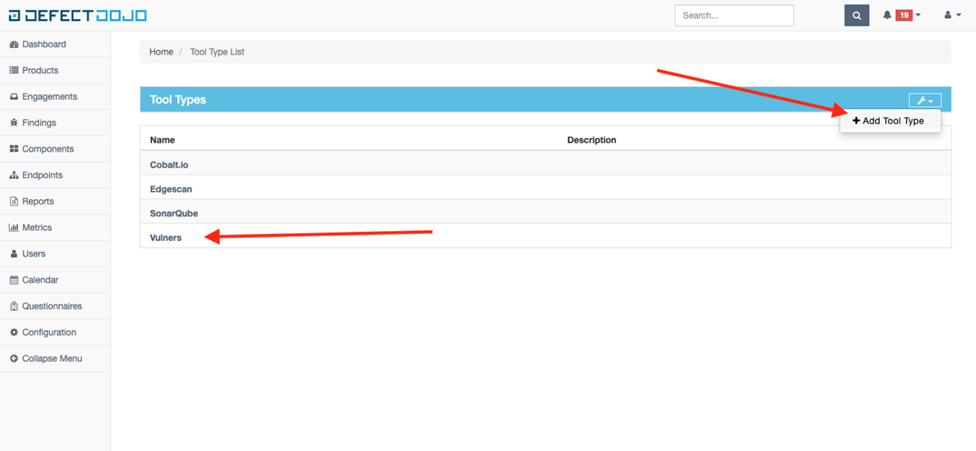
Task: Click the Engagements inbox icon
Action: [14, 97]
